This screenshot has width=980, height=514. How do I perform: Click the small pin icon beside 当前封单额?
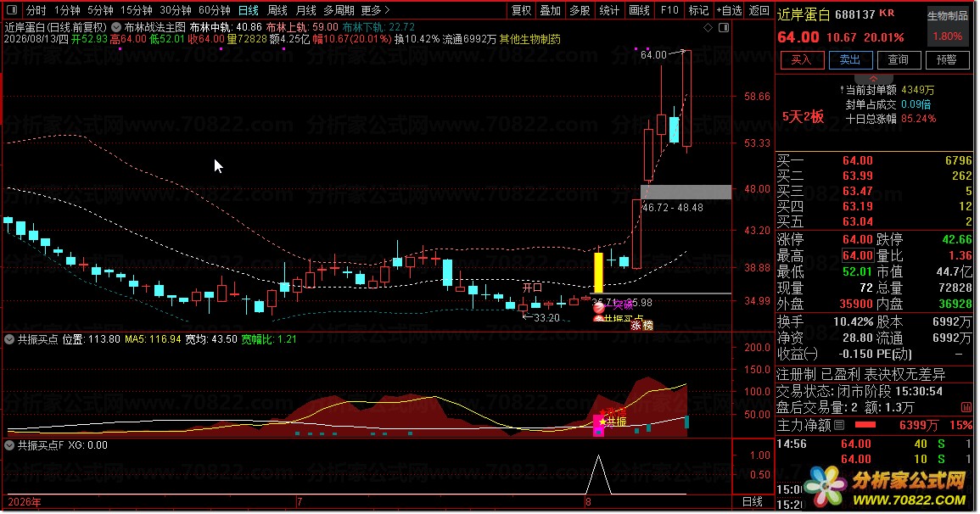coord(842,91)
